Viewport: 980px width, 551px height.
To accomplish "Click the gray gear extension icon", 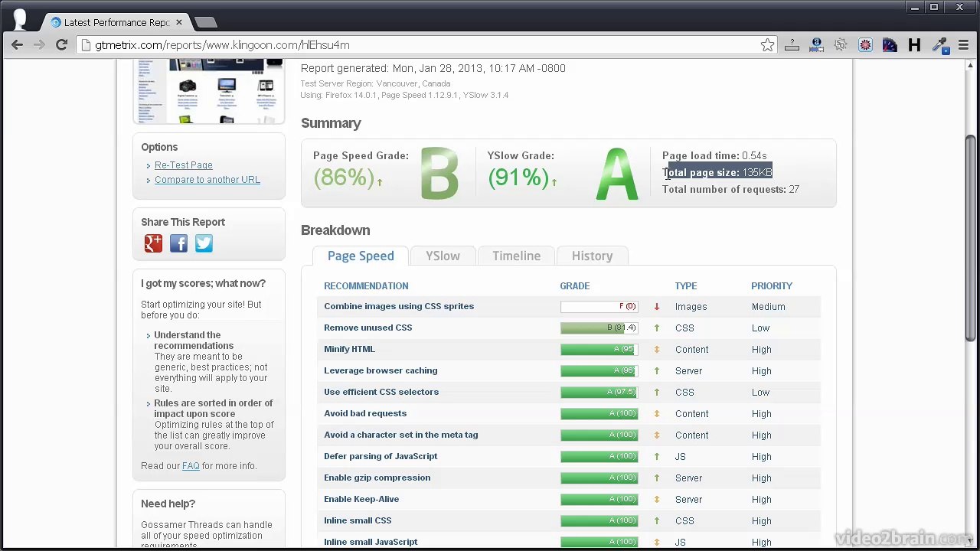I will 841,45.
